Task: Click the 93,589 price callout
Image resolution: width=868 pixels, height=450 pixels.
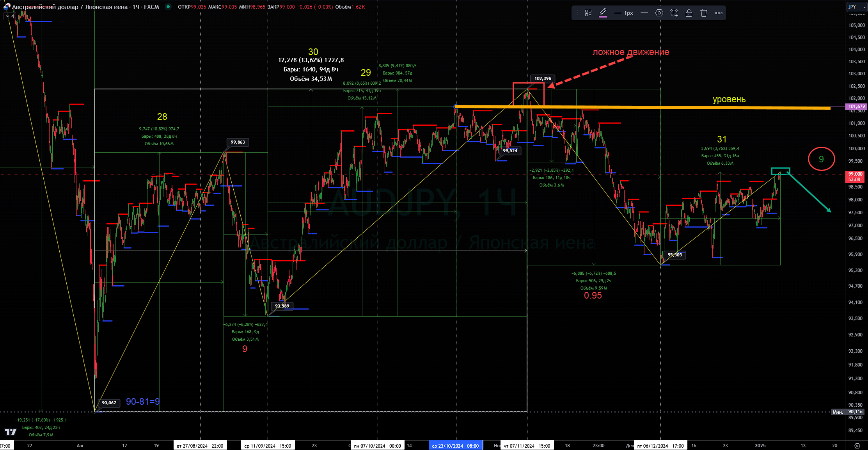Action: (x=282, y=306)
